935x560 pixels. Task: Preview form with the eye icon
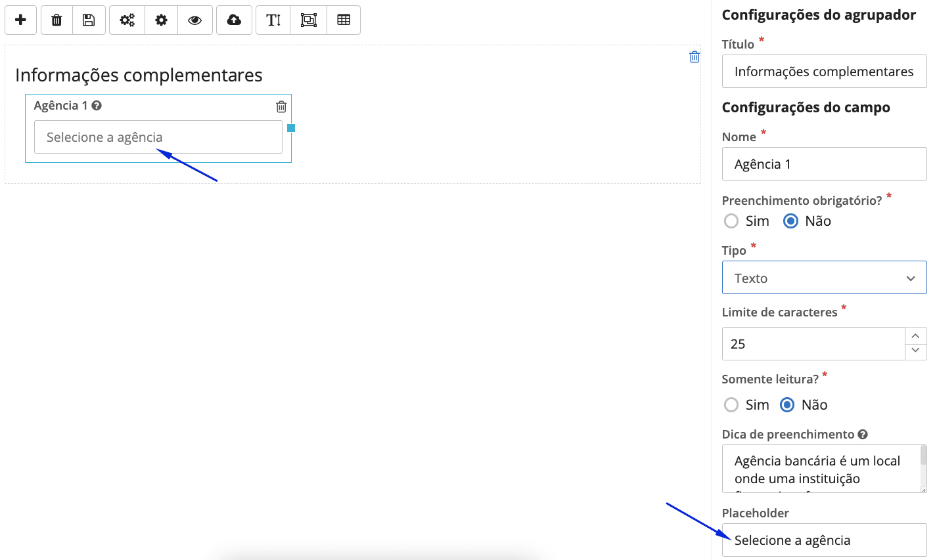pos(194,20)
